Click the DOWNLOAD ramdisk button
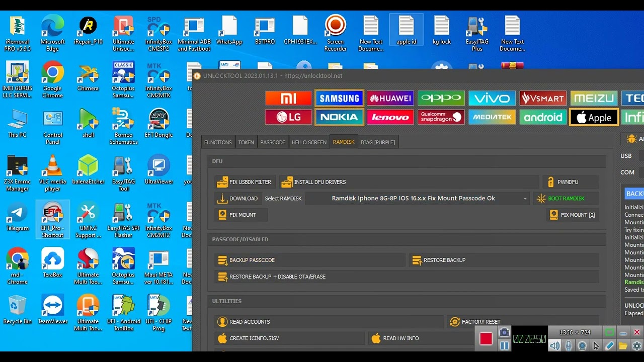Screen dimensions: 644x362 coord(238,199)
